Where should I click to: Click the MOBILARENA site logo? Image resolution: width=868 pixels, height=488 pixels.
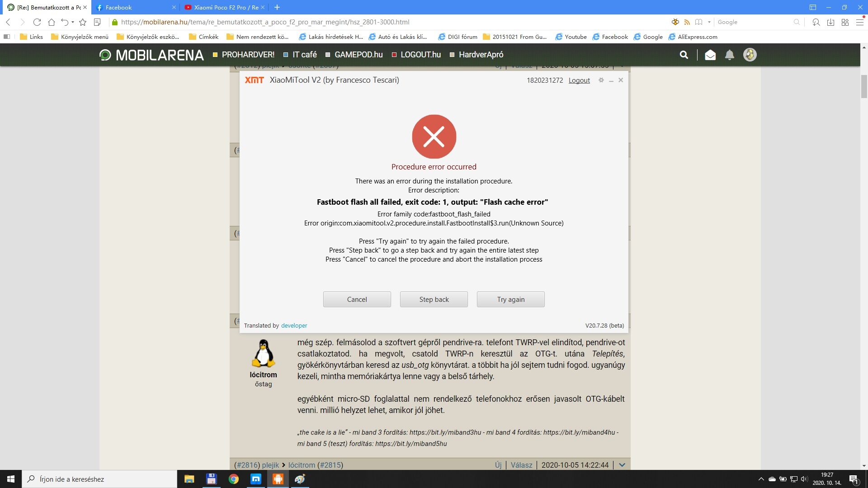(151, 55)
